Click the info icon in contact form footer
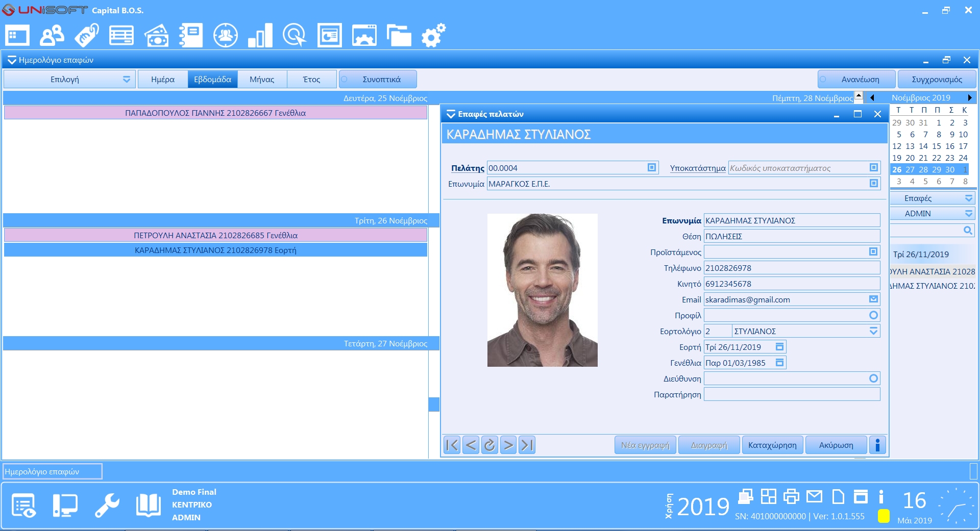Image resolution: width=980 pixels, height=531 pixels. coord(877,445)
